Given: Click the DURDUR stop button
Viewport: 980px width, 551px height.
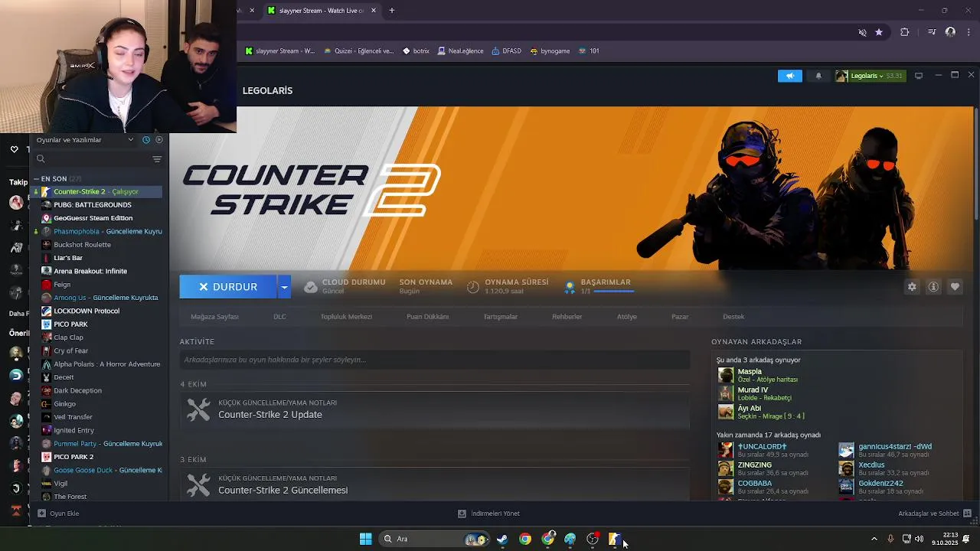Looking at the screenshot, I should [228, 287].
